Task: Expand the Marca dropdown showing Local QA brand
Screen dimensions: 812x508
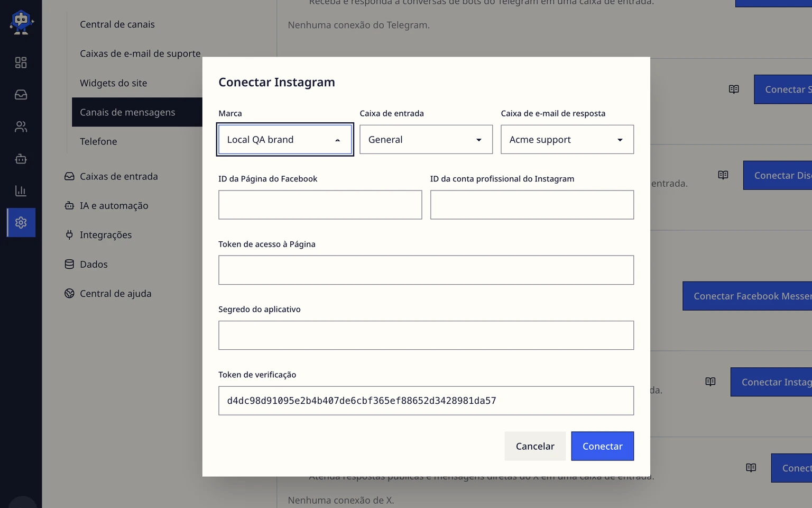Action: coord(285,140)
